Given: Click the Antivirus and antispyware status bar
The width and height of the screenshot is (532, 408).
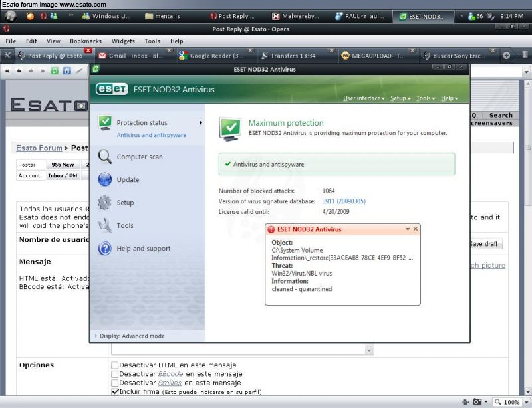Looking at the screenshot, I should pyautogui.click(x=336, y=164).
